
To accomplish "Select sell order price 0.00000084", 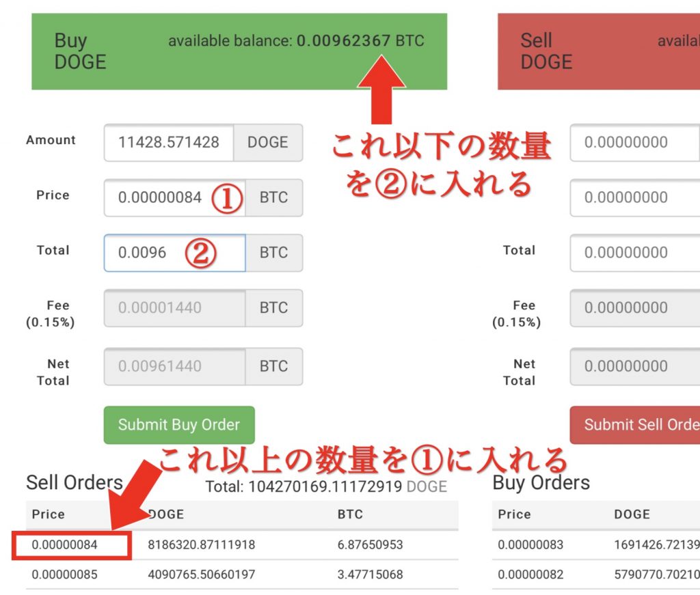I will pos(65,544).
